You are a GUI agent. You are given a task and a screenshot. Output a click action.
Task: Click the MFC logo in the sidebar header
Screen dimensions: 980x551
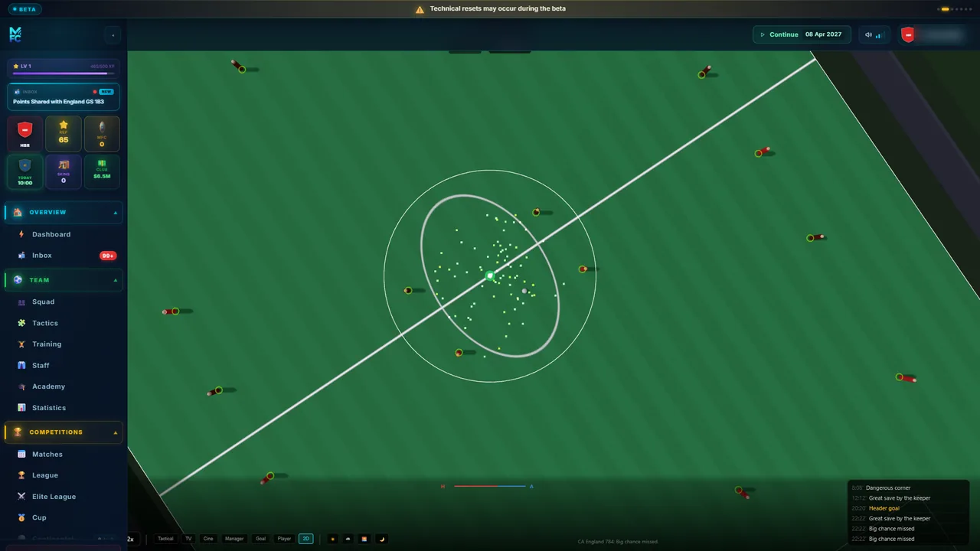(15, 34)
